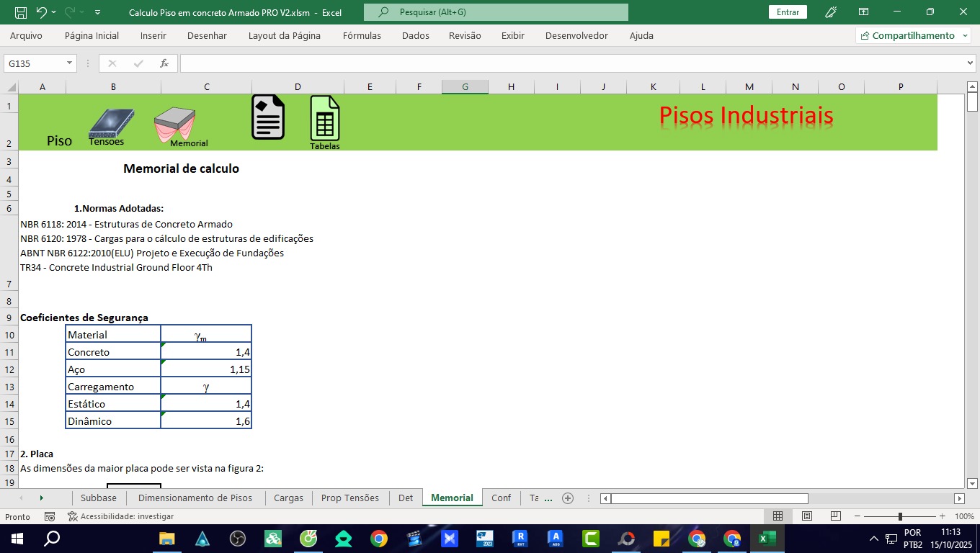Click the Compartilhamento share button
The height and width of the screenshot is (553, 980).
[912, 35]
